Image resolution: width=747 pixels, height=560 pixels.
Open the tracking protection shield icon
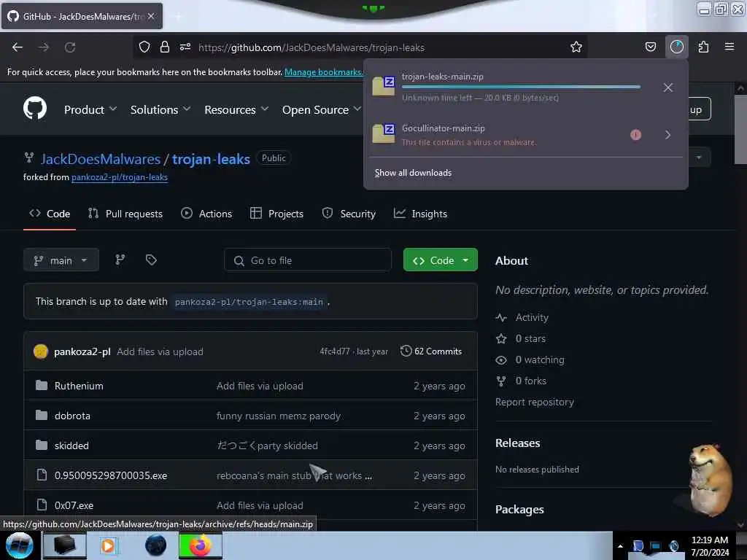[x=144, y=47]
